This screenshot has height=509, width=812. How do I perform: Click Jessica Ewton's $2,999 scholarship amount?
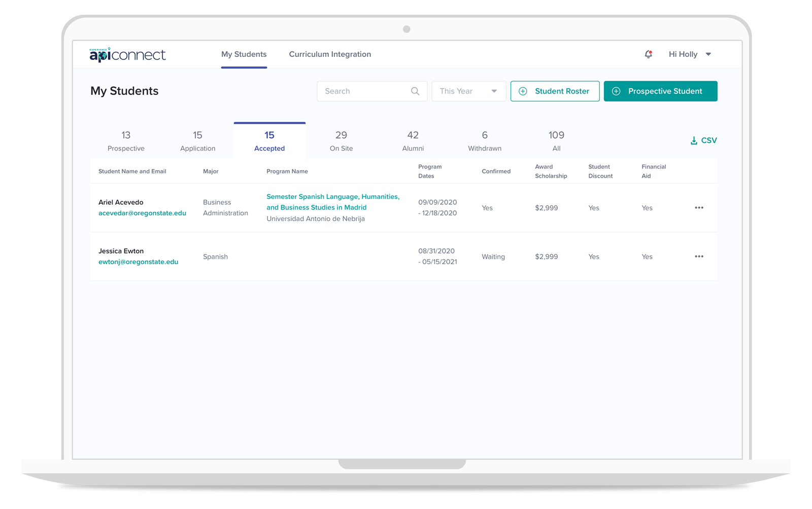[x=547, y=257]
